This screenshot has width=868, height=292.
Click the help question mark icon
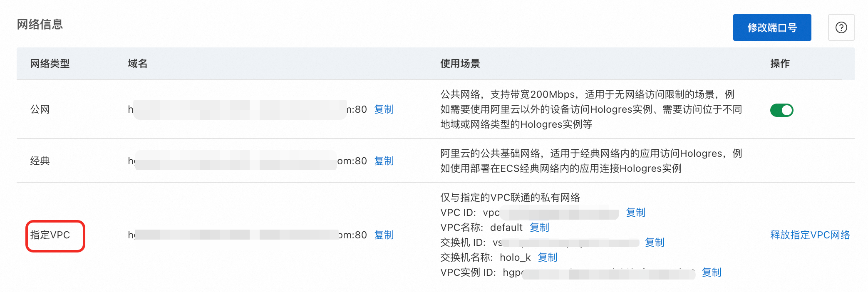[x=841, y=27]
